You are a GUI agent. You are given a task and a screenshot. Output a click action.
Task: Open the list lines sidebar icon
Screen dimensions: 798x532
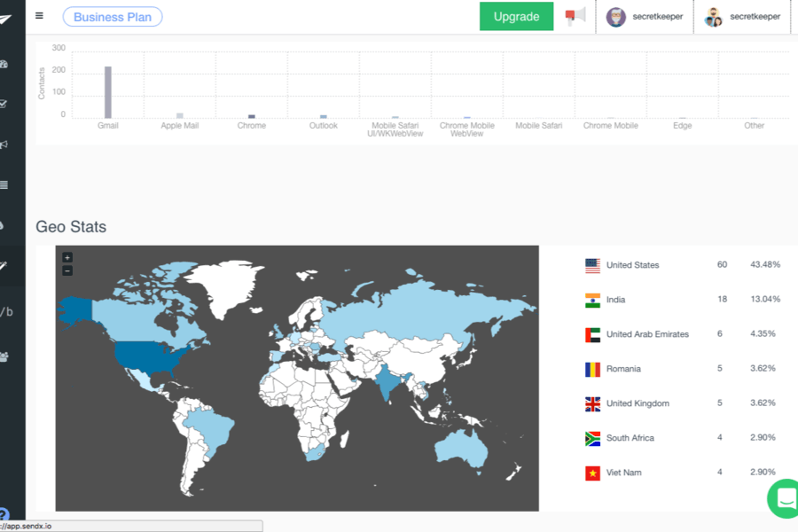4,184
